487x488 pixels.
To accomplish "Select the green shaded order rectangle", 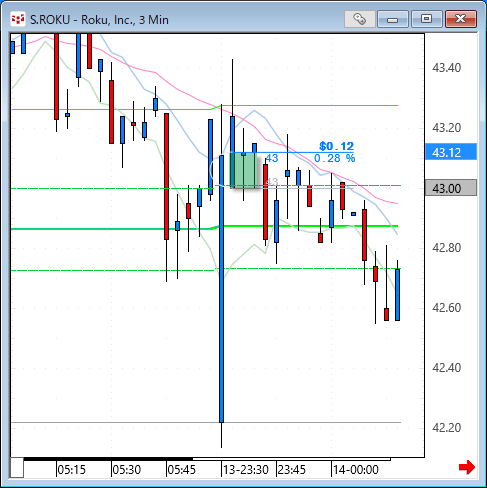I will click(243, 170).
